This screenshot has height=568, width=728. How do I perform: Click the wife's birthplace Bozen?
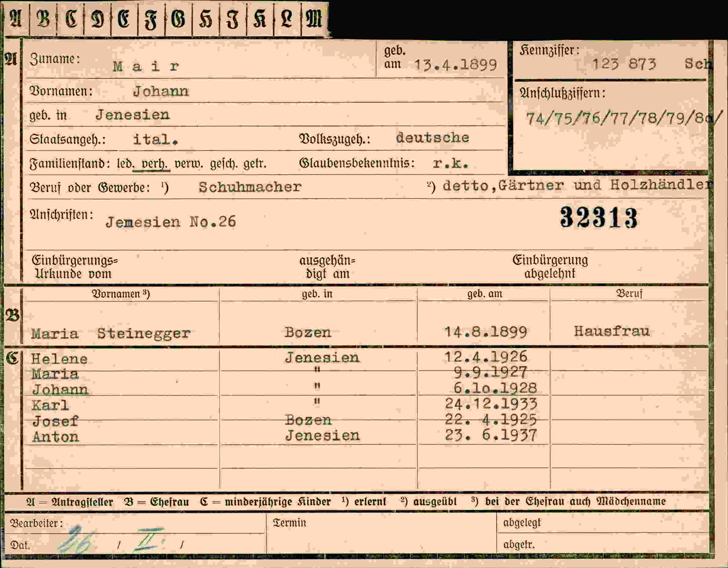pos(308,332)
